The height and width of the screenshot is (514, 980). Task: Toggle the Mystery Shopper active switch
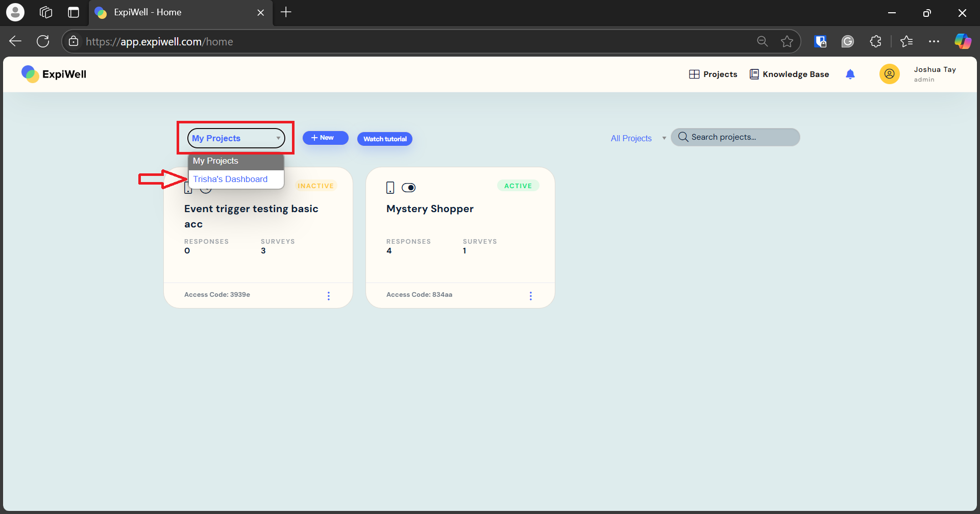point(409,188)
